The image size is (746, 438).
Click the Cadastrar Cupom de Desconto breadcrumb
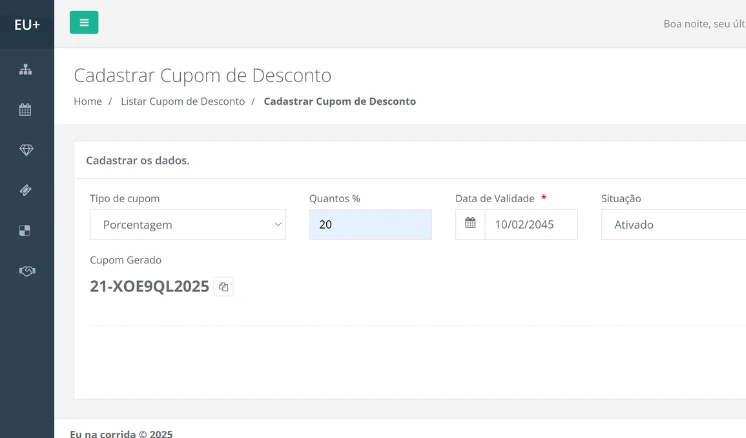339,101
